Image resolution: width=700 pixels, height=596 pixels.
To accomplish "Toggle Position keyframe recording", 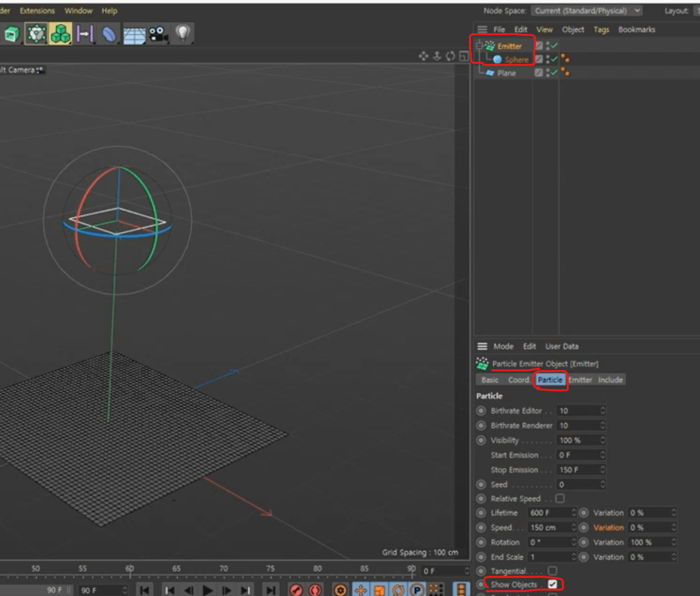I will pos(361,590).
